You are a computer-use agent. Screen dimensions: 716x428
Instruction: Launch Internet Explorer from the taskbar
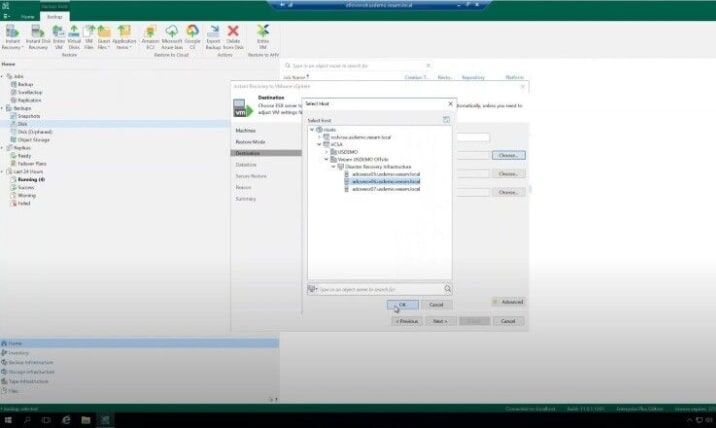point(66,420)
